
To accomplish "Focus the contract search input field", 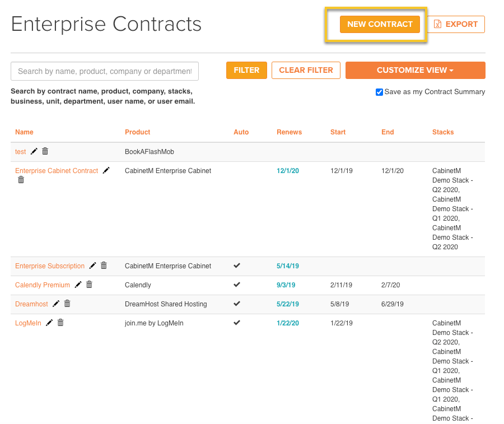I will 105,71.
